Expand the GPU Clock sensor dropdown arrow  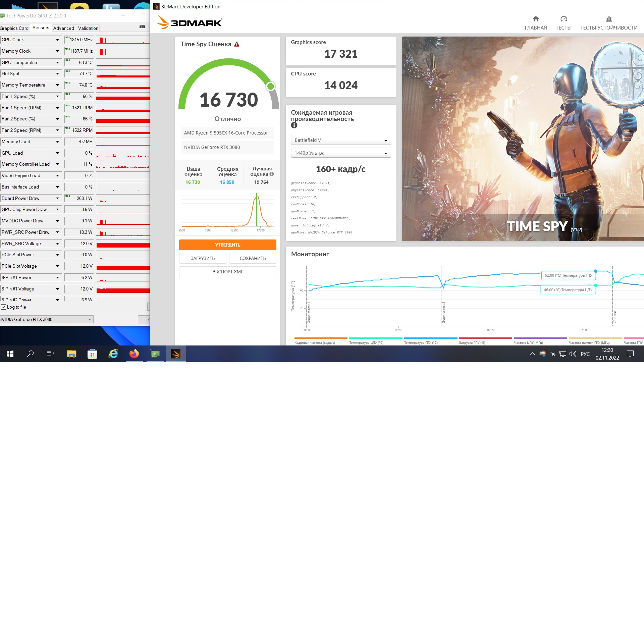click(x=57, y=40)
